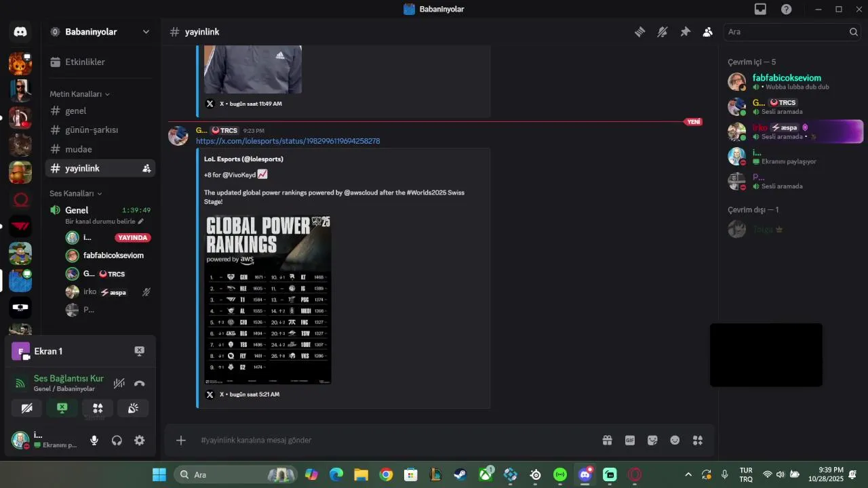Edit channel status pencil under Genel
The height and width of the screenshot is (488, 868).
tap(141, 222)
